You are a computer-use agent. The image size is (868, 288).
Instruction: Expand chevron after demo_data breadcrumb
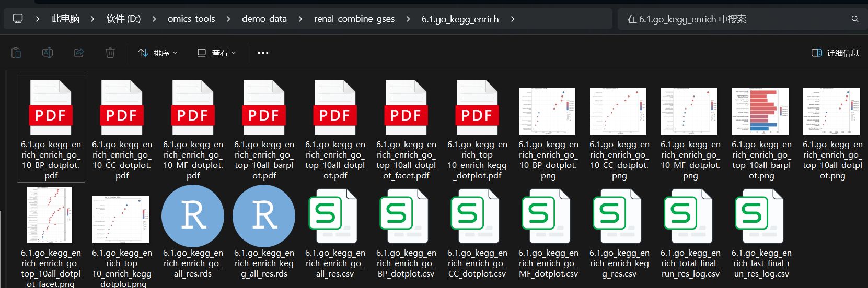pyautogui.click(x=300, y=19)
